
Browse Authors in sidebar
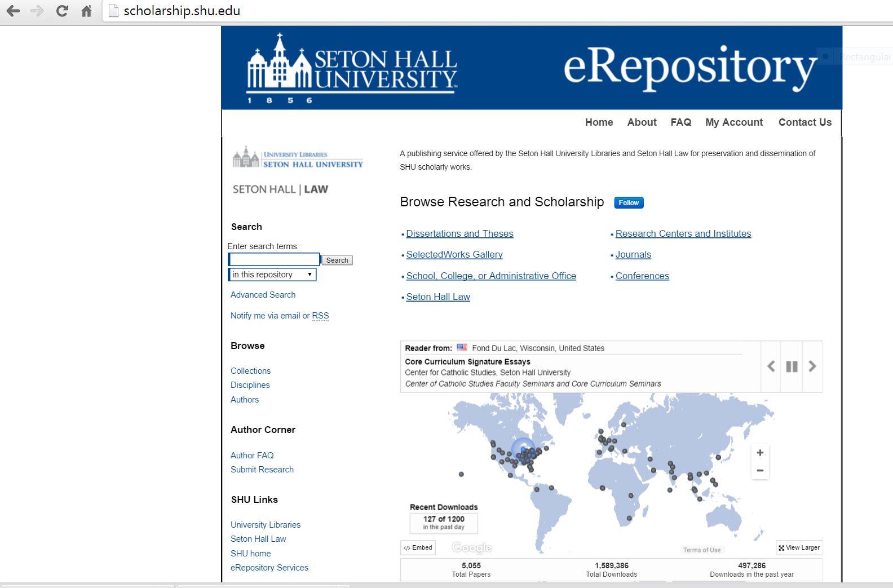[245, 400]
